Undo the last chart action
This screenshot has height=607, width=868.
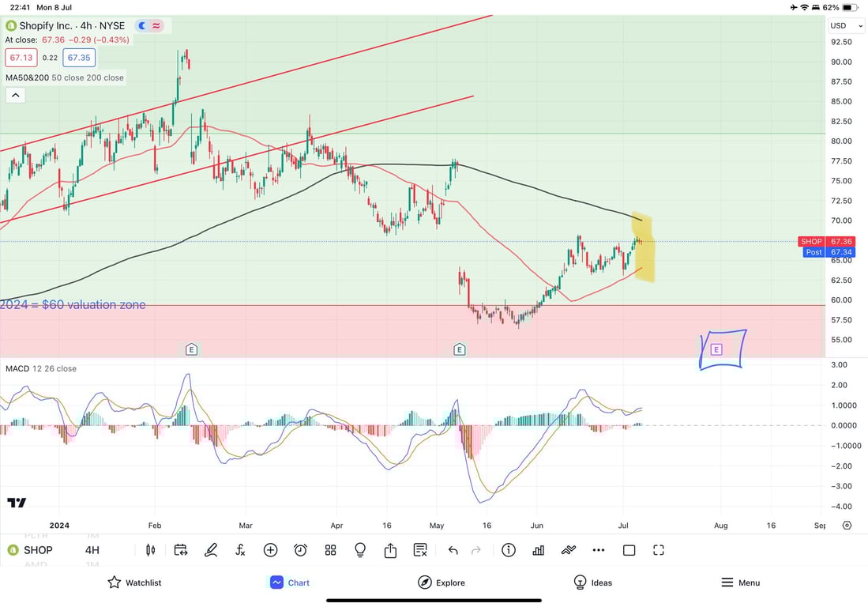[x=453, y=551]
